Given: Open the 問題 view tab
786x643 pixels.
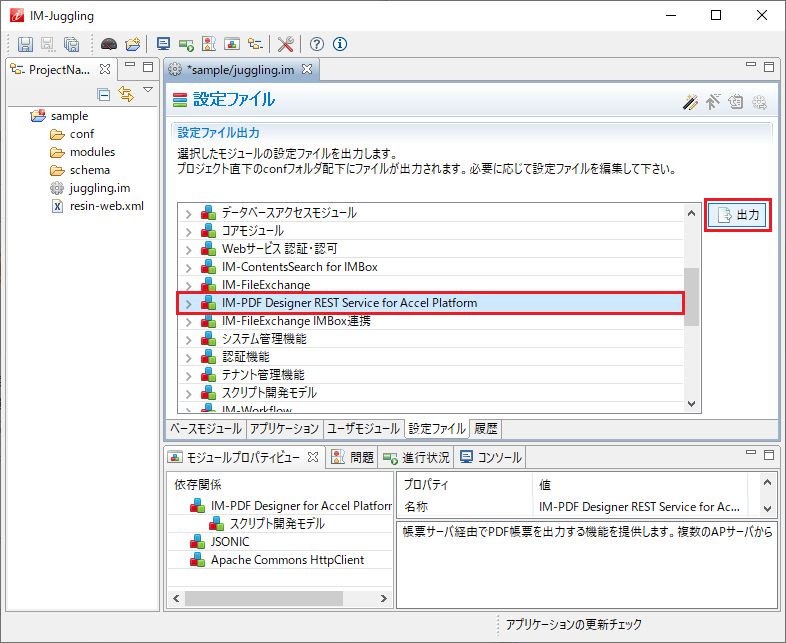Looking at the screenshot, I should (353, 457).
